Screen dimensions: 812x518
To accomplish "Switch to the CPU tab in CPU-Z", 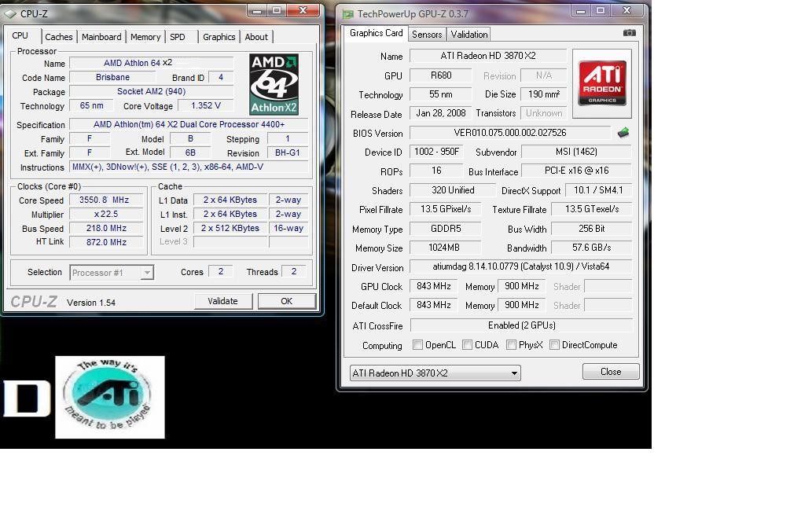I will click(x=20, y=35).
